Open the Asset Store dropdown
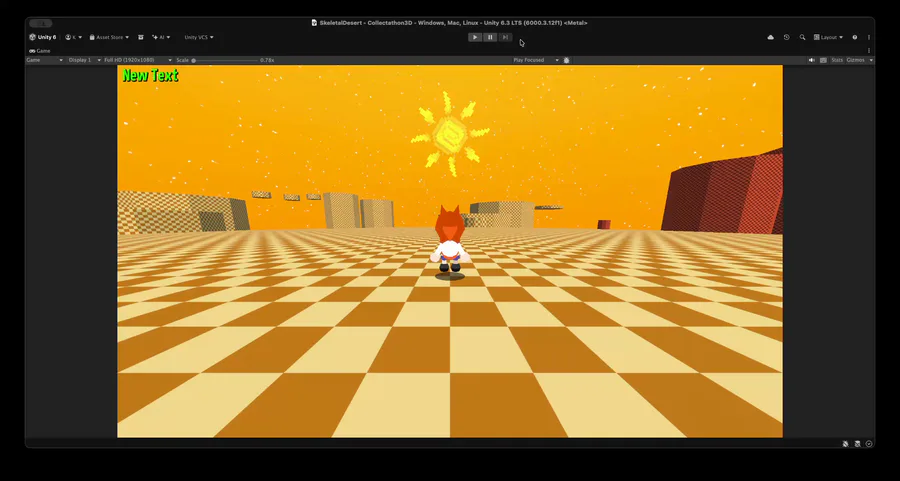Screen dimensions: 900x481 coord(109,37)
